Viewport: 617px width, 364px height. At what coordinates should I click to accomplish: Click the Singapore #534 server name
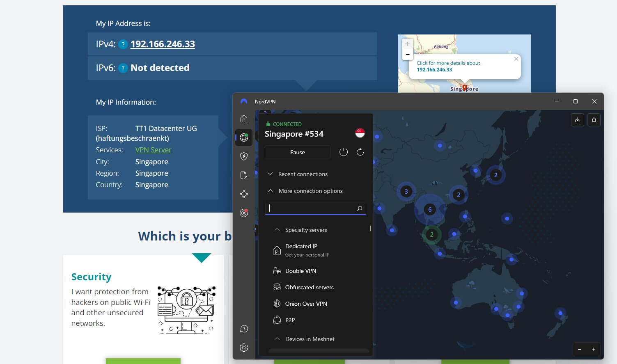[x=294, y=134]
